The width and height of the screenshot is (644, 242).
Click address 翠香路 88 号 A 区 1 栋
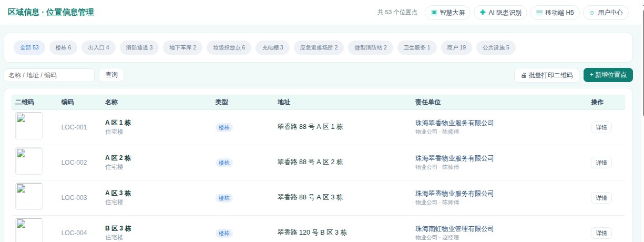[310, 127]
